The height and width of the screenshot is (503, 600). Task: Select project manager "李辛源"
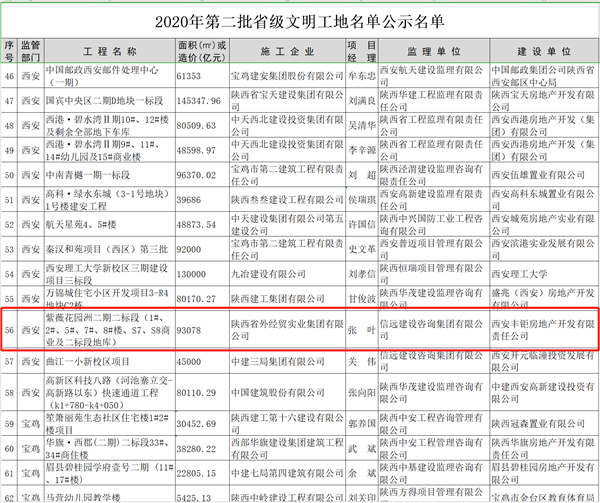pos(362,150)
